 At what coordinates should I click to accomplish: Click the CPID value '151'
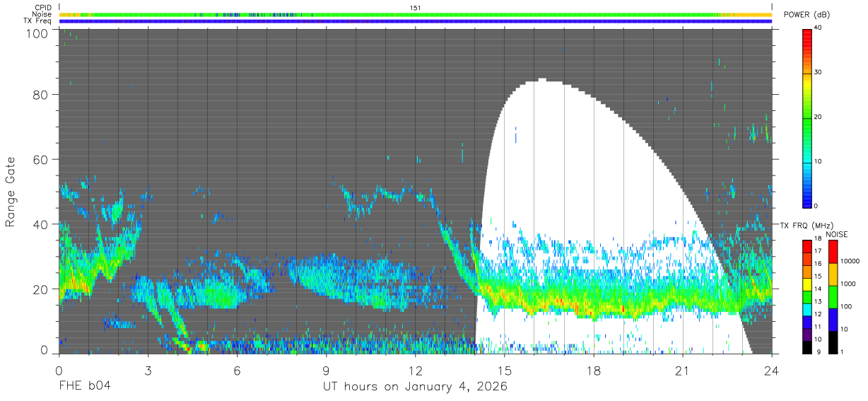416,8
